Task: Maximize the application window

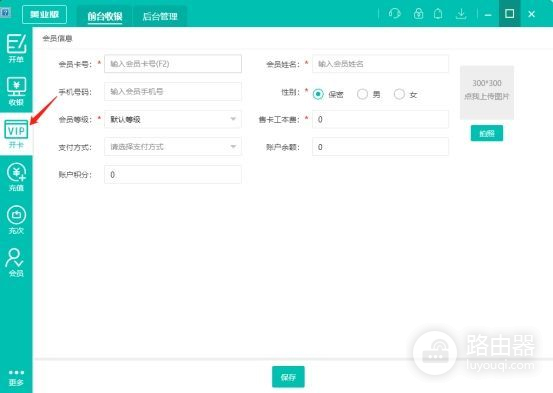Action: [509, 14]
